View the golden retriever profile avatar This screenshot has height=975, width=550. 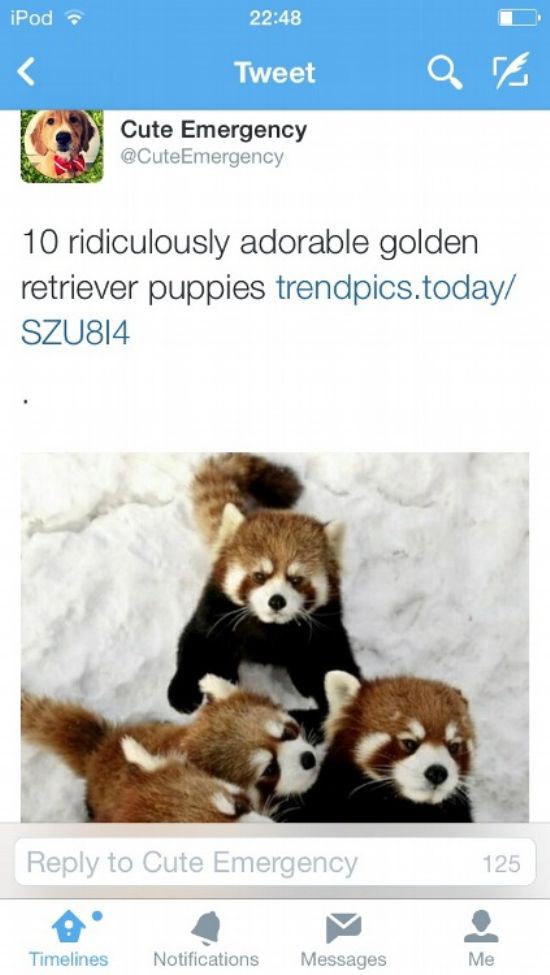62,146
